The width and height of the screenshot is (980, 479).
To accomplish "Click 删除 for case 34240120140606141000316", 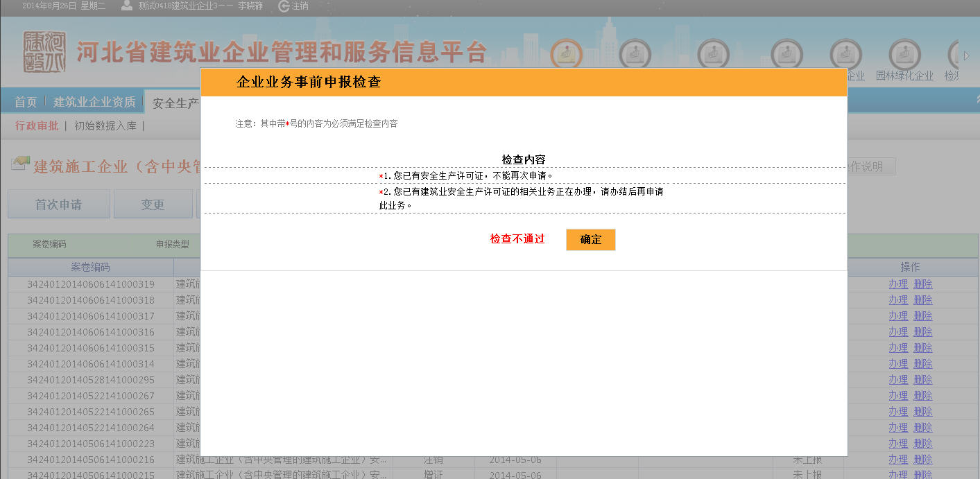I will (923, 332).
